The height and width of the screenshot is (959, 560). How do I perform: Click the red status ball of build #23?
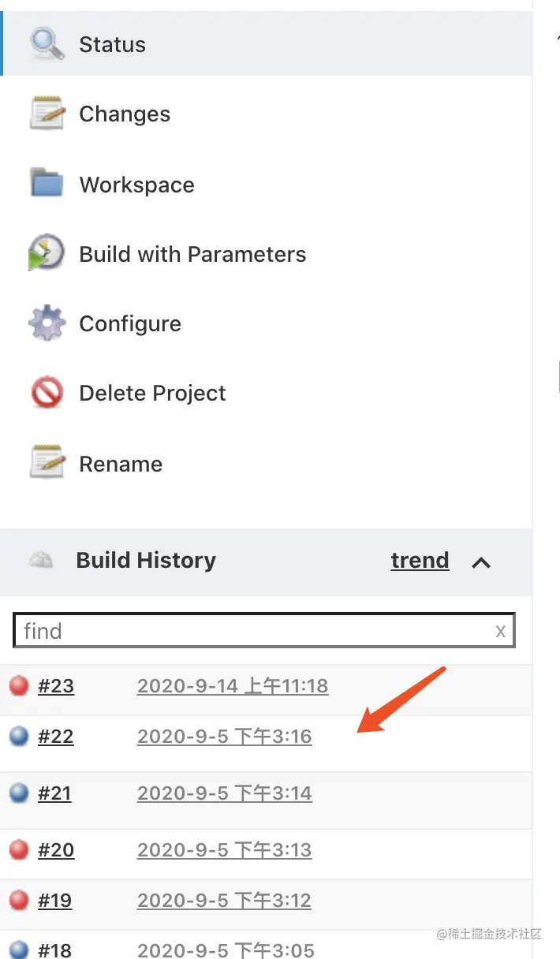(x=19, y=686)
